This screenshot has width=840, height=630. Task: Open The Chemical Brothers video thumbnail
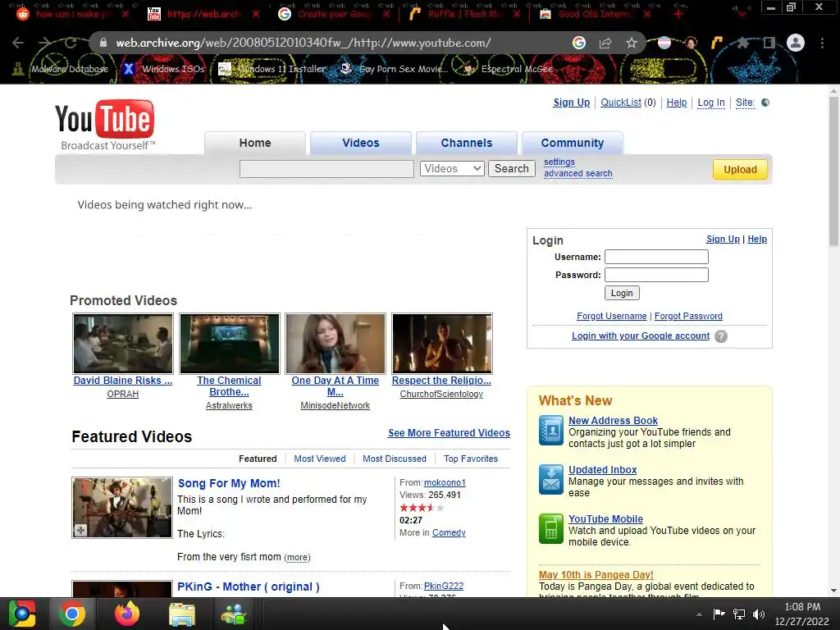point(230,344)
